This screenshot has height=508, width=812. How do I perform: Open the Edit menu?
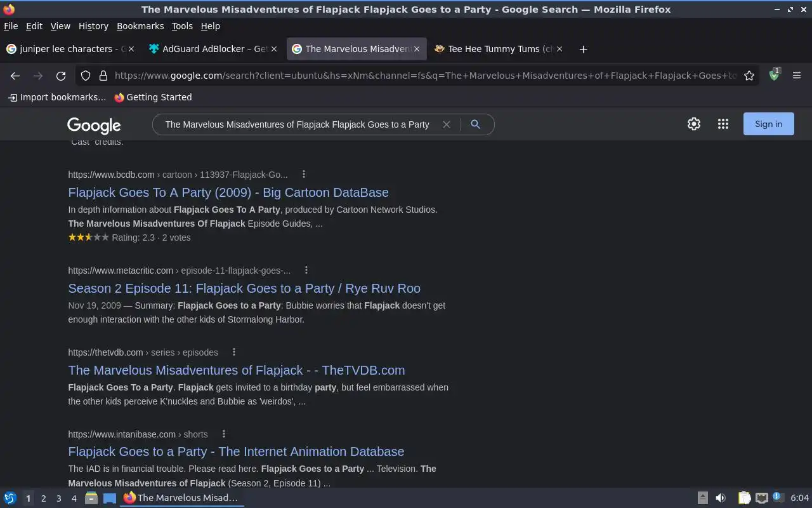tap(34, 26)
